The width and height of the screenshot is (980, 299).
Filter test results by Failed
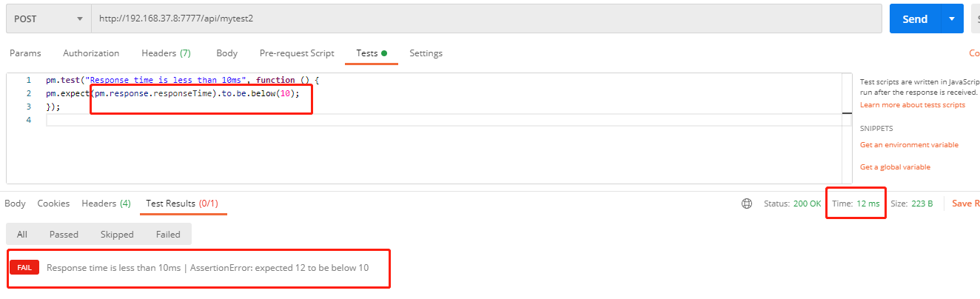point(168,235)
